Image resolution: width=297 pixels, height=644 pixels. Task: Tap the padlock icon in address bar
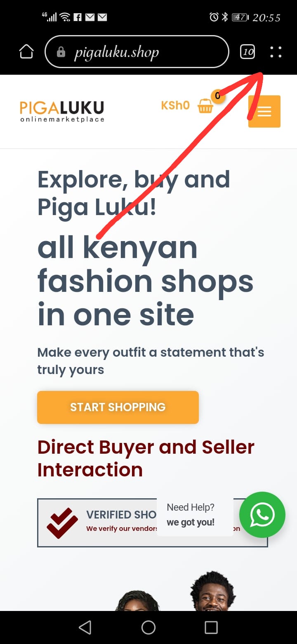pos(61,52)
